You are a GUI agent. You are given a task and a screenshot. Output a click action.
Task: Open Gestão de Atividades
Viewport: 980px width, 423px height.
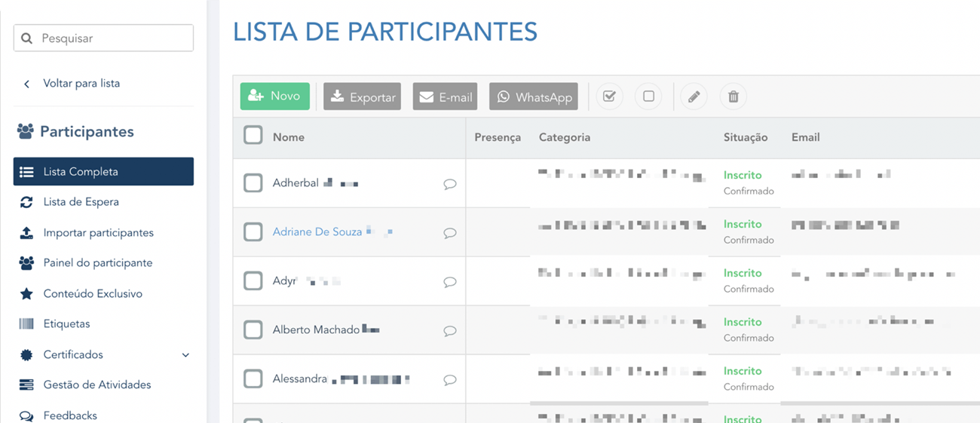tap(97, 385)
